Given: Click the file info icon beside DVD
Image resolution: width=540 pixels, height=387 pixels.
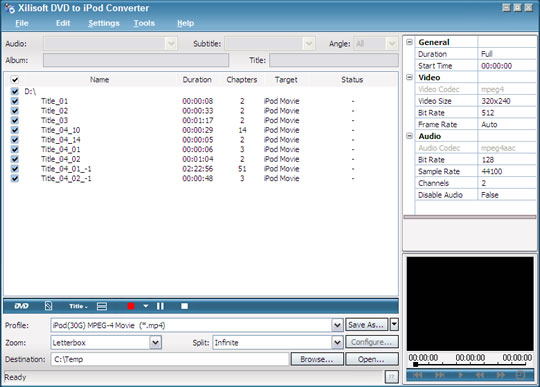Looking at the screenshot, I should click(x=49, y=306).
